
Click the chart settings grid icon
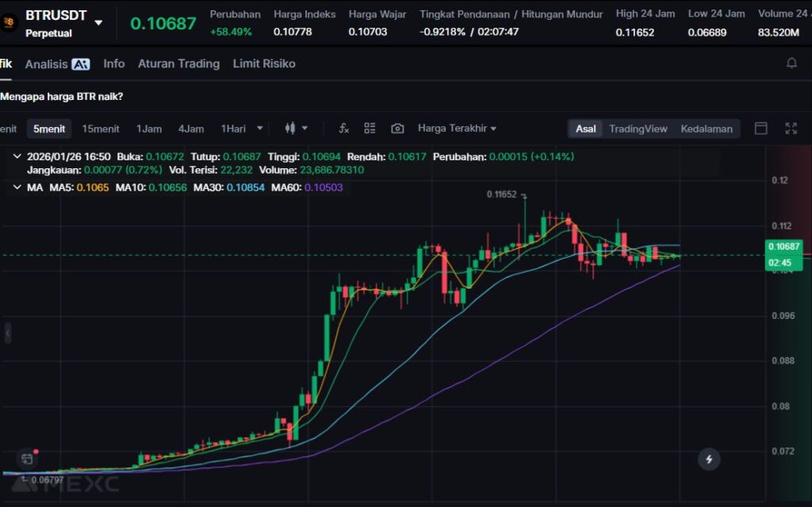370,129
